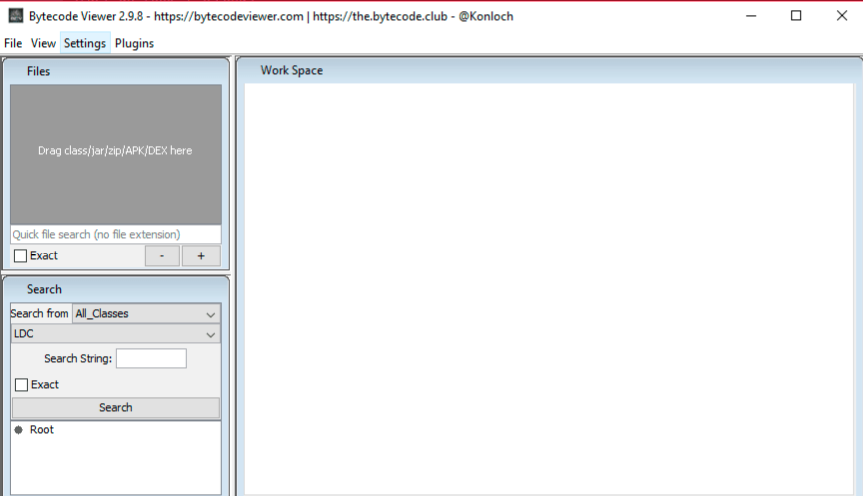Screen dimensions: 863x496
Task: Open the Settings menu
Action: (85, 43)
